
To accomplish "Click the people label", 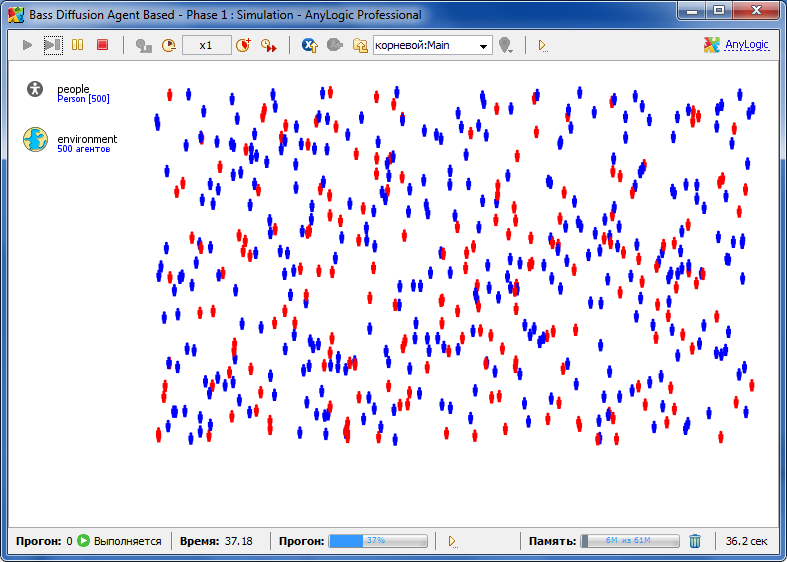I will point(73,89).
